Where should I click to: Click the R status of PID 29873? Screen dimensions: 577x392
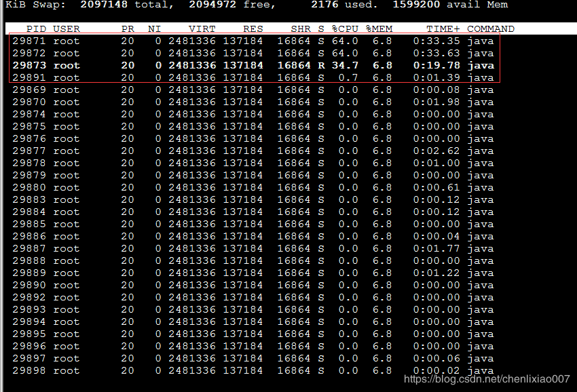[x=321, y=65]
